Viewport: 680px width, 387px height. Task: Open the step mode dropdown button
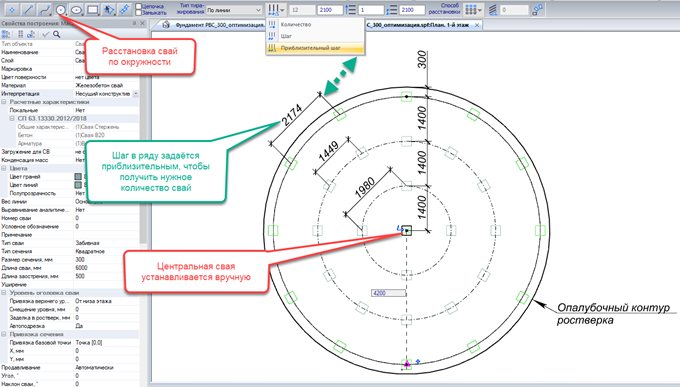276,10
